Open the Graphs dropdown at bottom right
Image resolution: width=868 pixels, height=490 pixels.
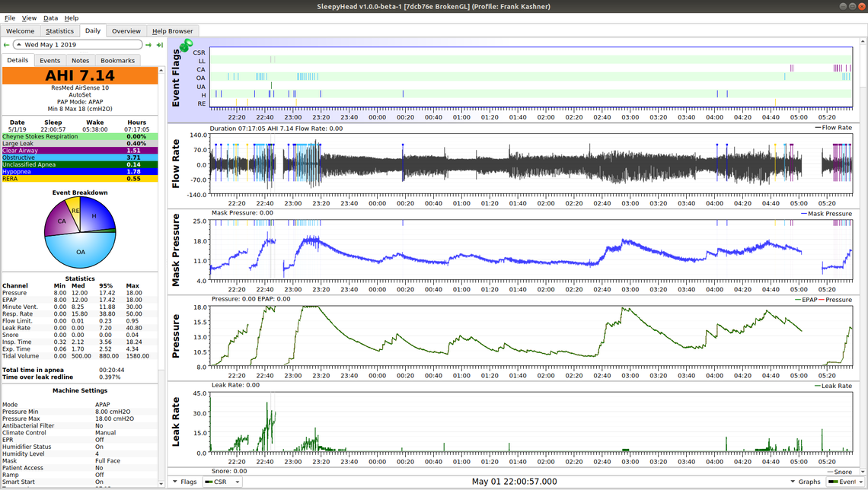point(806,482)
